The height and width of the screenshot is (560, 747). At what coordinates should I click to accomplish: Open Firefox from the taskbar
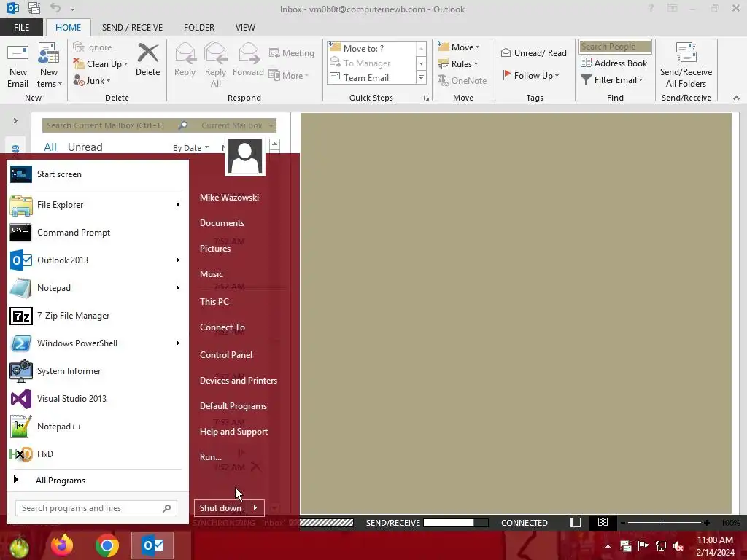62,545
